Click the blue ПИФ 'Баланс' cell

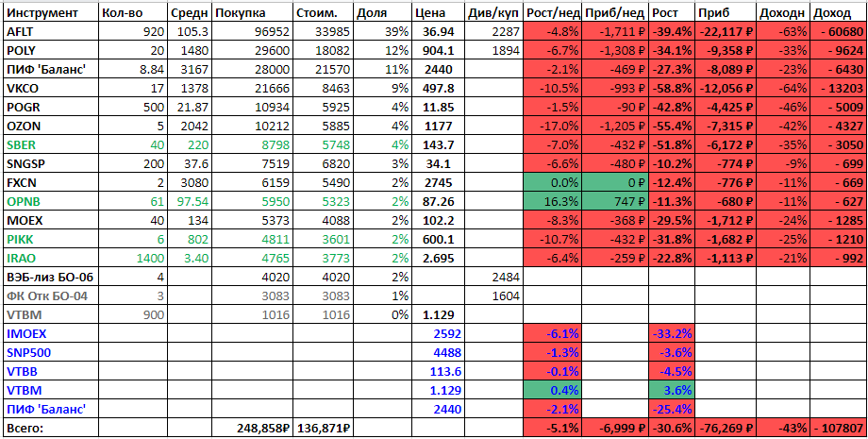pyautogui.click(x=50, y=410)
